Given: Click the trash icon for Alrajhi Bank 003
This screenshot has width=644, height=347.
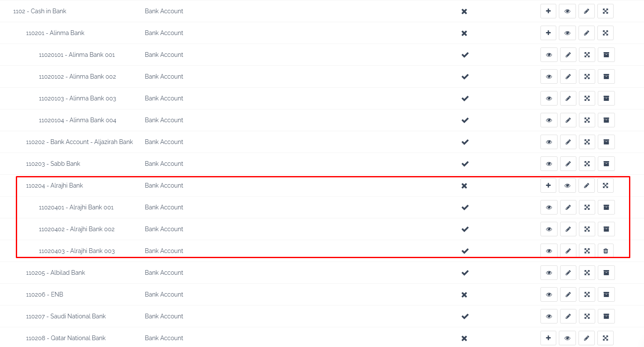Looking at the screenshot, I should pos(605,251).
